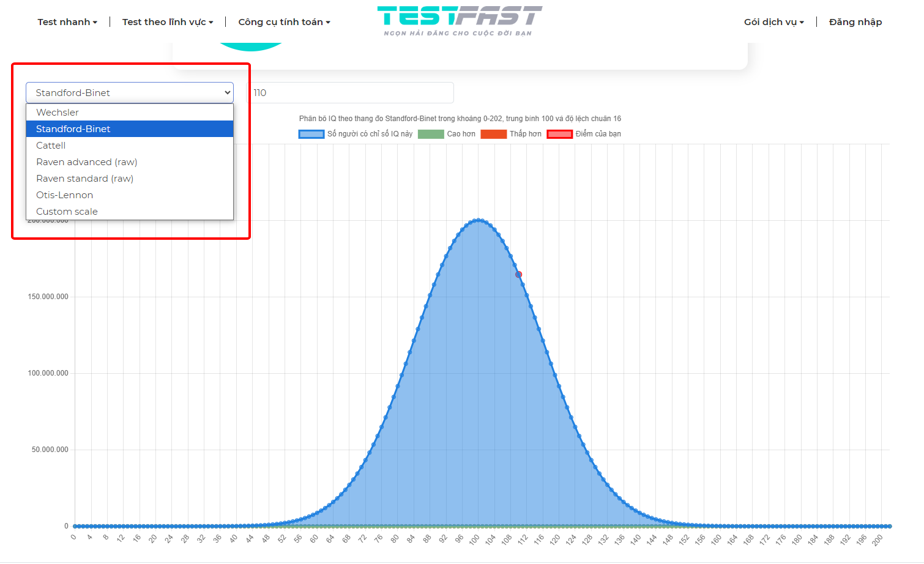
Task: Open Công cụ tính toán dropdown
Action: [284, 22]
